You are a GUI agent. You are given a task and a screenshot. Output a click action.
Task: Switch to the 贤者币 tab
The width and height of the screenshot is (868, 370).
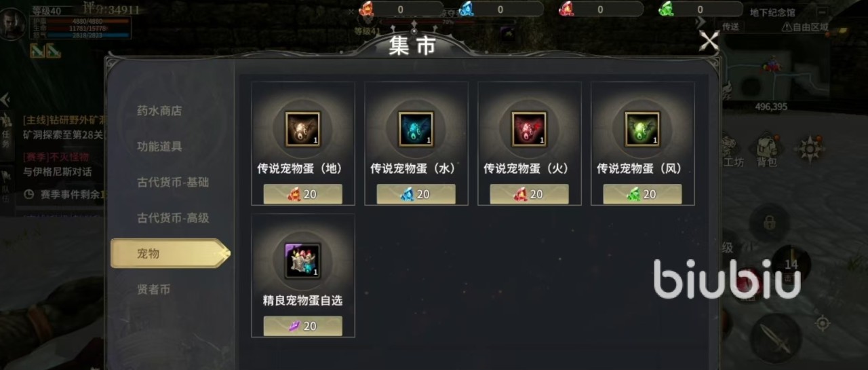click(154, 289)
